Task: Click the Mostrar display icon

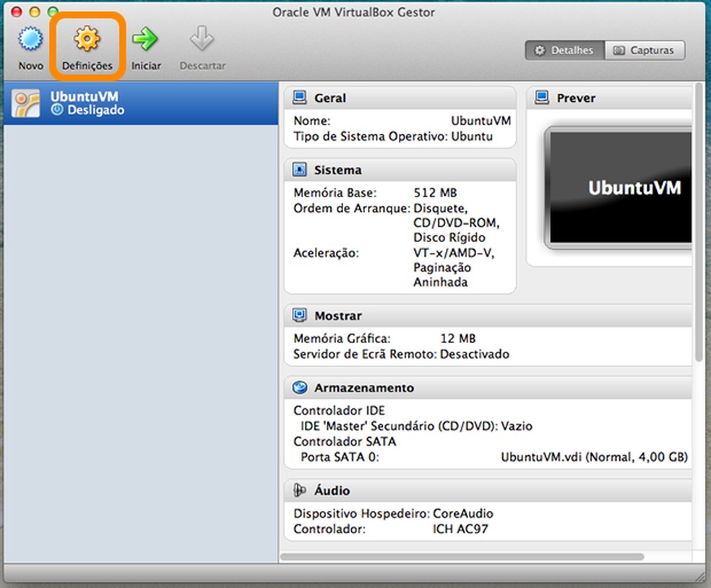Action: [300, 315]
